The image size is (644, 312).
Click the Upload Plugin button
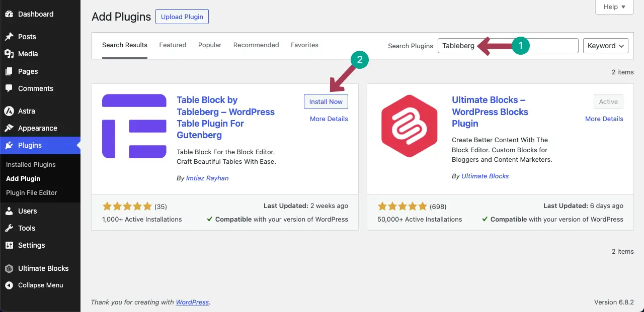click(x=182, y=17)
